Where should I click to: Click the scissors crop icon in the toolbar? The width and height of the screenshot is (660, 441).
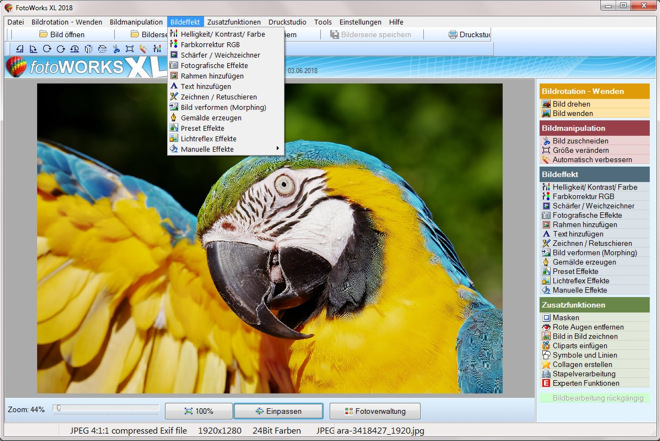(x=116, y=49)
